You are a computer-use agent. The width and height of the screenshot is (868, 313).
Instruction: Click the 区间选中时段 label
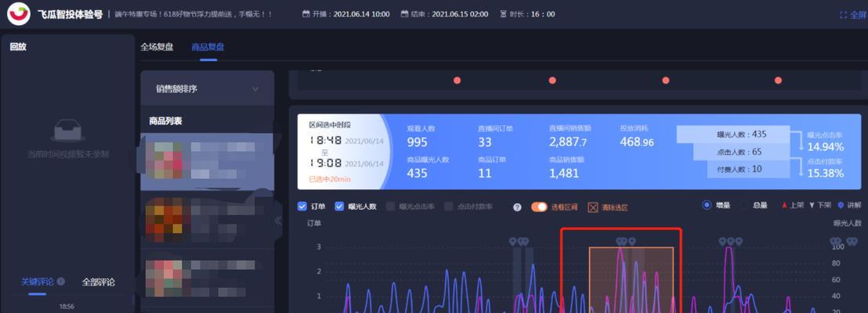(x=329, y=125)
